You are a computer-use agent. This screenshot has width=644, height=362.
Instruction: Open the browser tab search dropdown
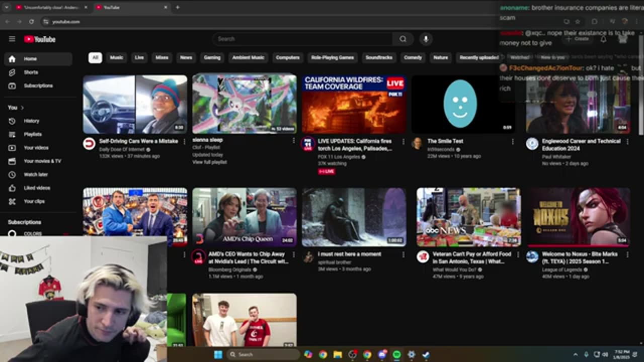(x=6, y=7)
